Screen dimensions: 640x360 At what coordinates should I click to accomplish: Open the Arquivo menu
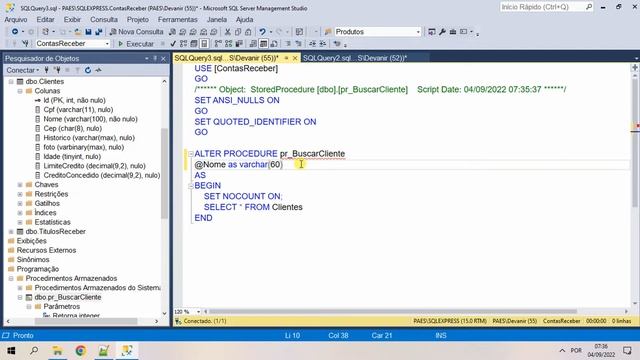pyautogui.click(x=16, y=19)
